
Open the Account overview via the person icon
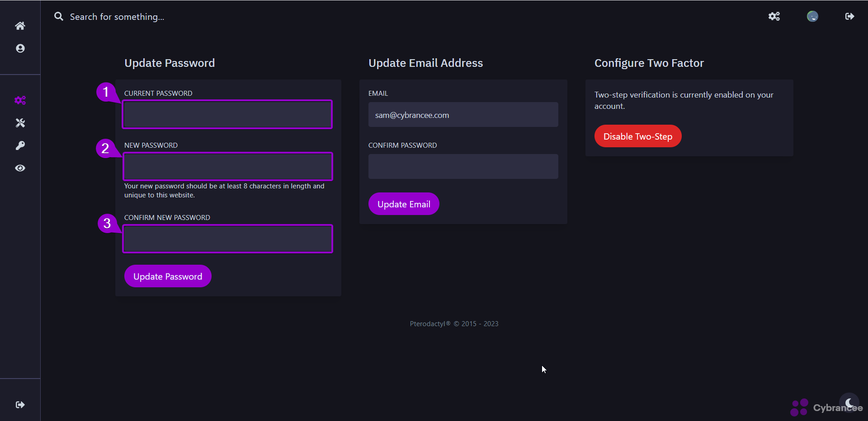click(x=20, y=48)
